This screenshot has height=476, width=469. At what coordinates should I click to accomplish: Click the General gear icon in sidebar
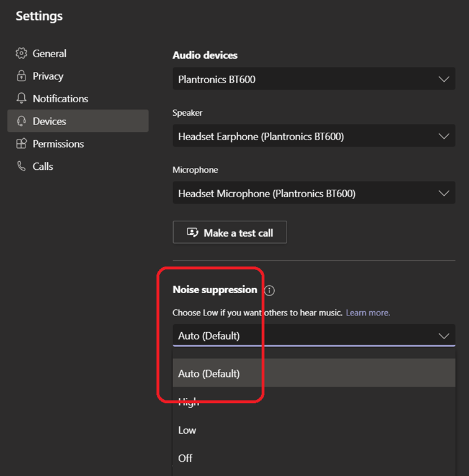point(22,53)
